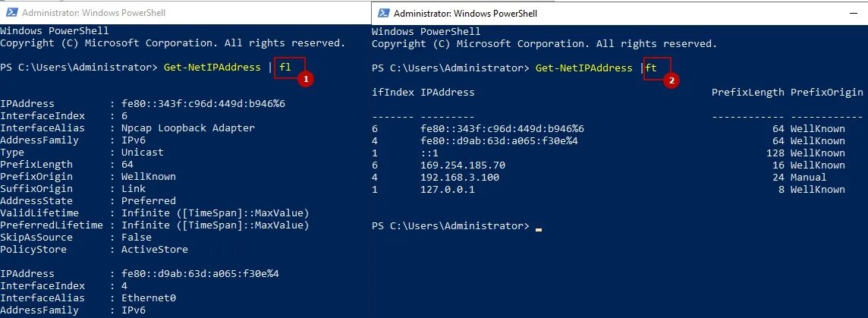Click Get-NetIPAddress command in left window

pos(212,68)
